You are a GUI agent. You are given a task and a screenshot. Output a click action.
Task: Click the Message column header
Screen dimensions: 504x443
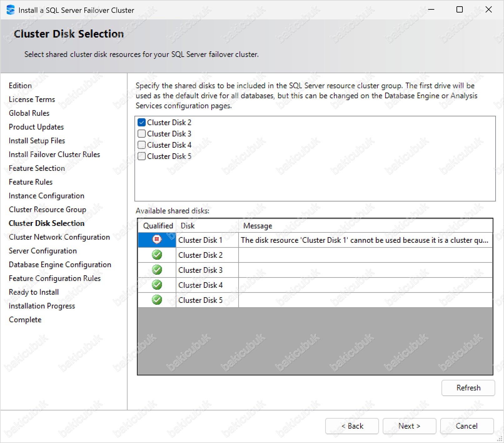pos(258,226)
